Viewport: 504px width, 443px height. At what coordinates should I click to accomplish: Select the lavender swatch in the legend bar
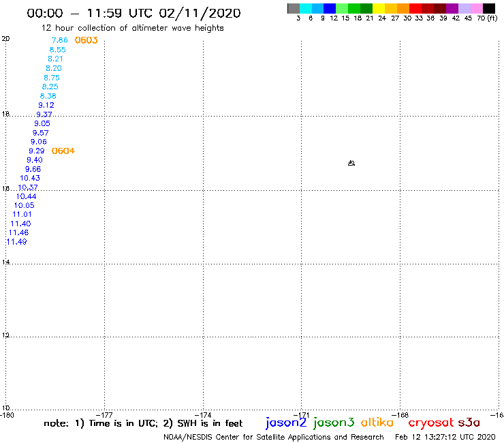pyautogui.click(x=464, y=8)
